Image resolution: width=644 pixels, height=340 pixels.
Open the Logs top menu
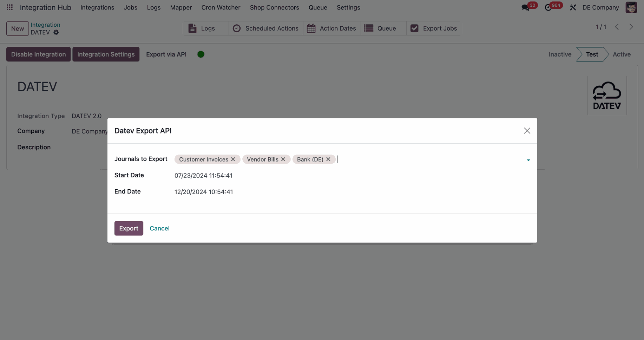[x=154, y=7]
